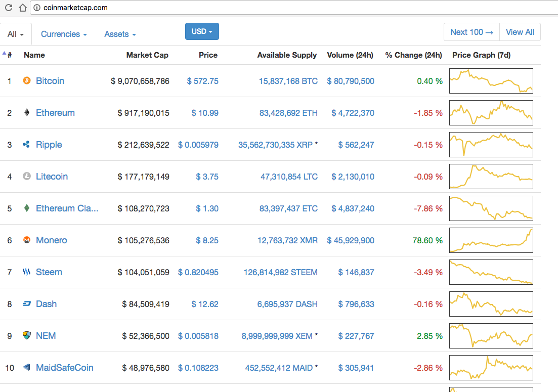
Task: View Ethereum Classic's 7-day price graph
Action: [x=491, y=208]
